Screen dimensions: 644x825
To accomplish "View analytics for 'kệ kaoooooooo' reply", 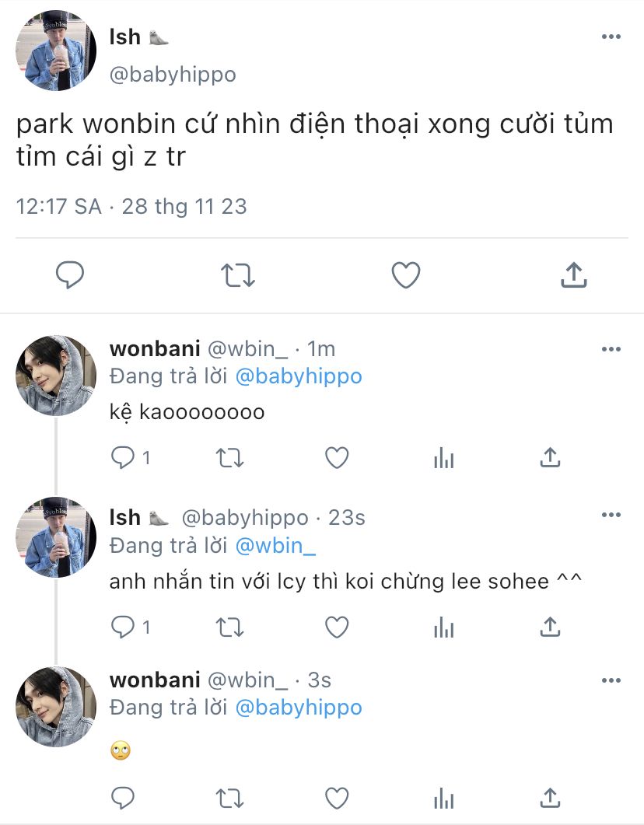I will pos(443,458).
